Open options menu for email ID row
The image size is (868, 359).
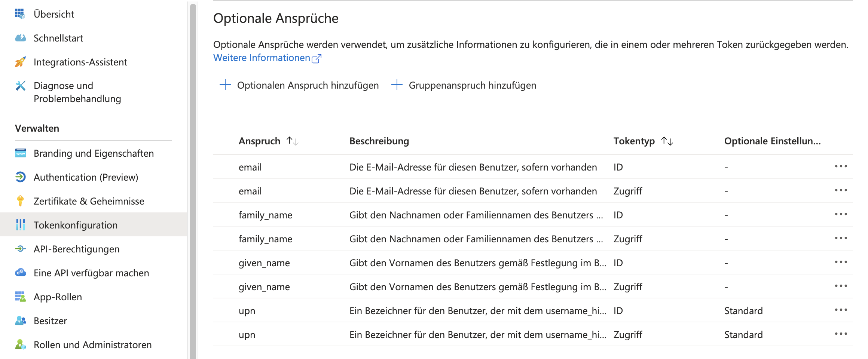841,167
